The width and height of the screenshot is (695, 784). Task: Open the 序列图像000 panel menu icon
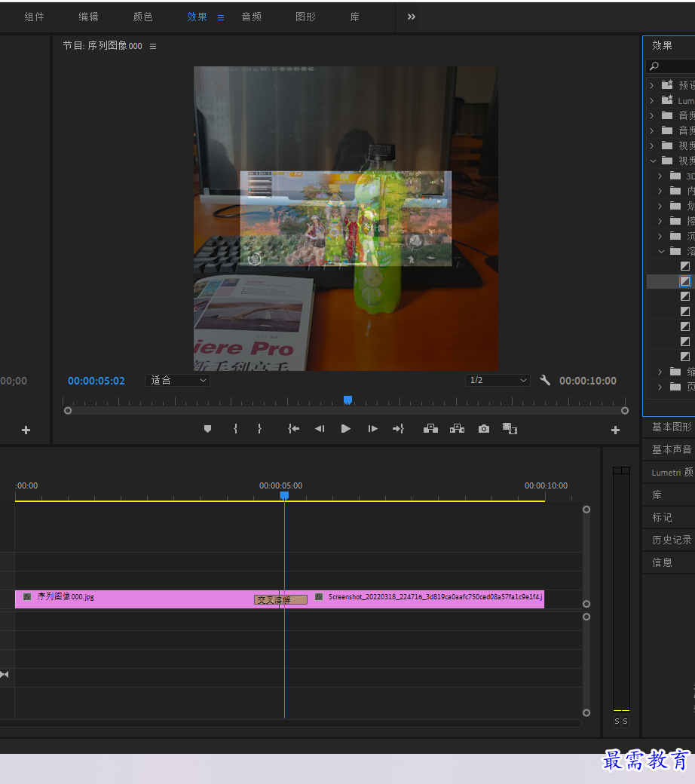(x=153, y=46)
